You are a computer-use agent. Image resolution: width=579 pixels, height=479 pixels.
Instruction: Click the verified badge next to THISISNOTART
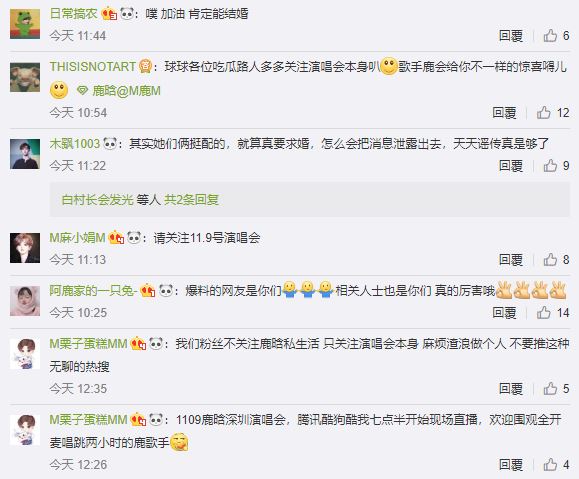145,66
